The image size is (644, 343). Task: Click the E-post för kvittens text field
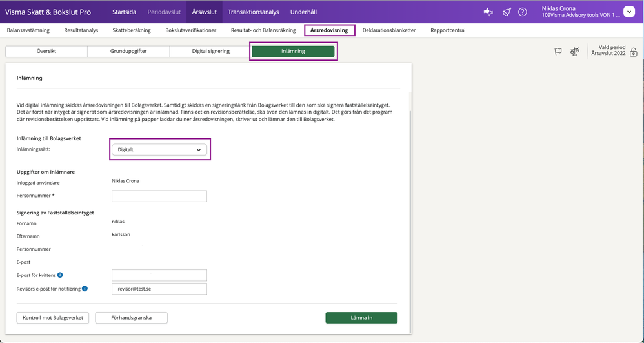click(x=159, y=275)
